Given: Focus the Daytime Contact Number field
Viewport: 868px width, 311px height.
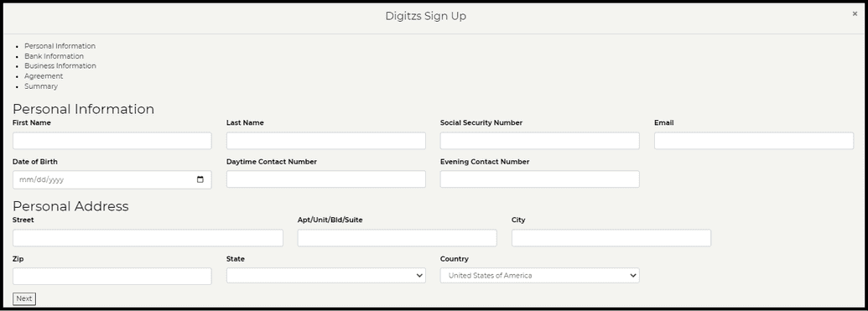Looking at the screenshot, I should tap(326, 179).
